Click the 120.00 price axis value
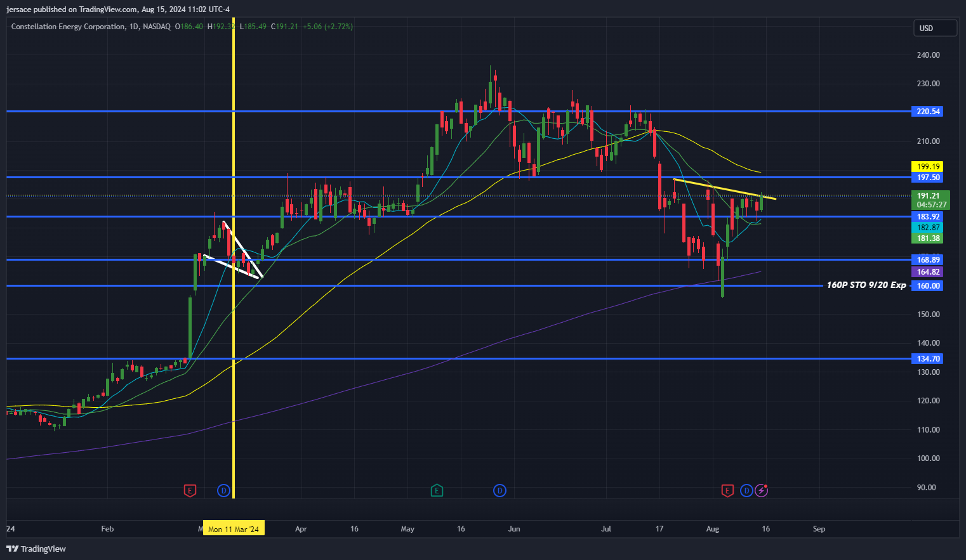The image size is (966, 560). tap(928, 401)
